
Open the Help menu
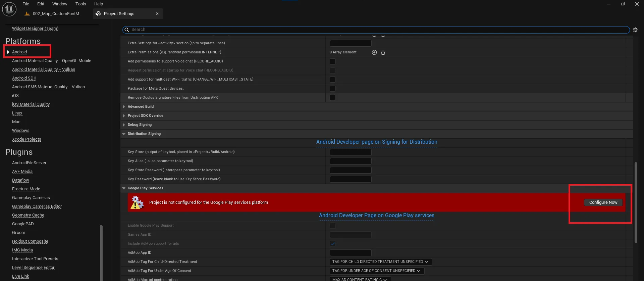(99, 4)
